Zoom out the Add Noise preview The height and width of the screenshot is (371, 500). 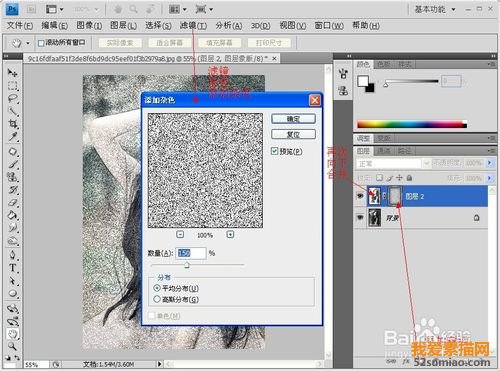click(x=180, y=235)
